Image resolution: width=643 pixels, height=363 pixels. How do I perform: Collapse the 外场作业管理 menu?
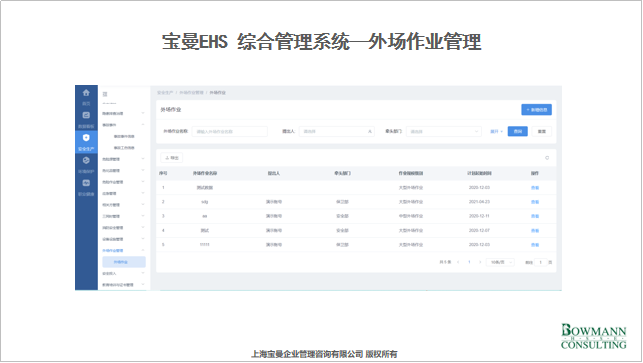point(123,251)
